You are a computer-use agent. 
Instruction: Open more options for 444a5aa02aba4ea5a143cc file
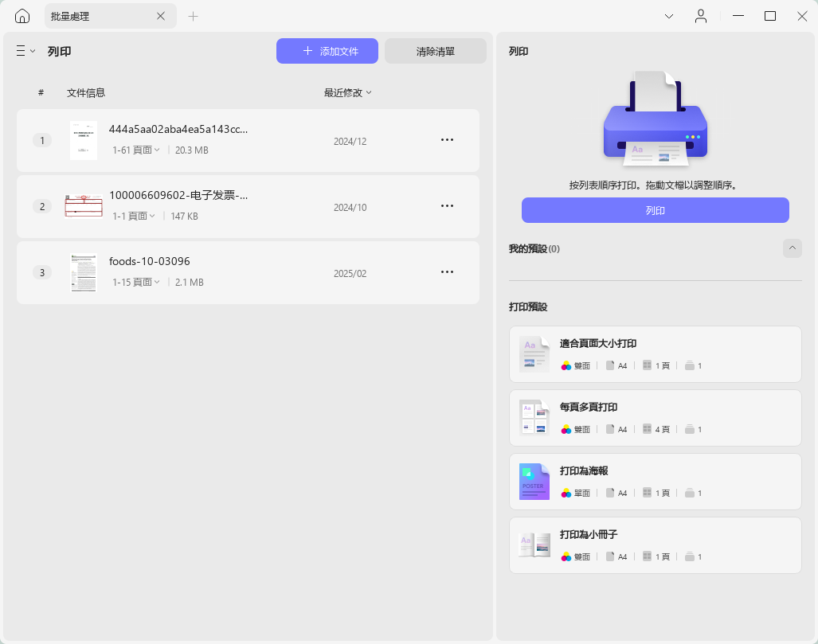447,140
